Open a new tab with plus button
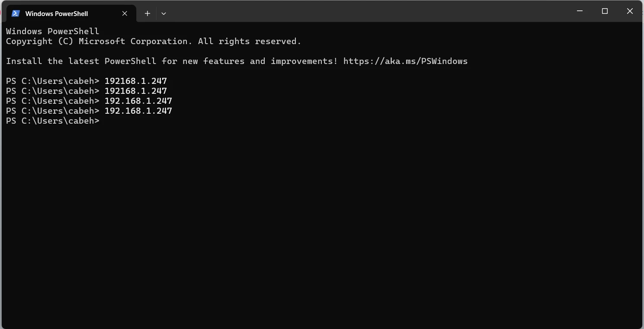The width and height of the screenshot is (644, 329). [x=147, y=13]
